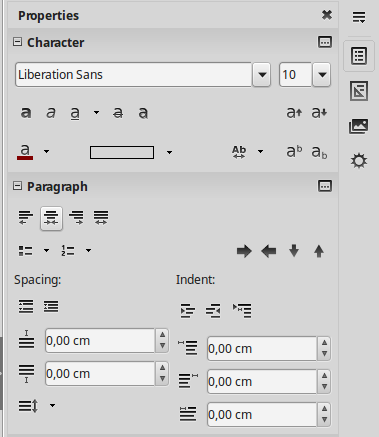Screen dimensions: 379x437
Task: Open the font size dropdown
Action: pyautogui.click(x=322, y=75)
